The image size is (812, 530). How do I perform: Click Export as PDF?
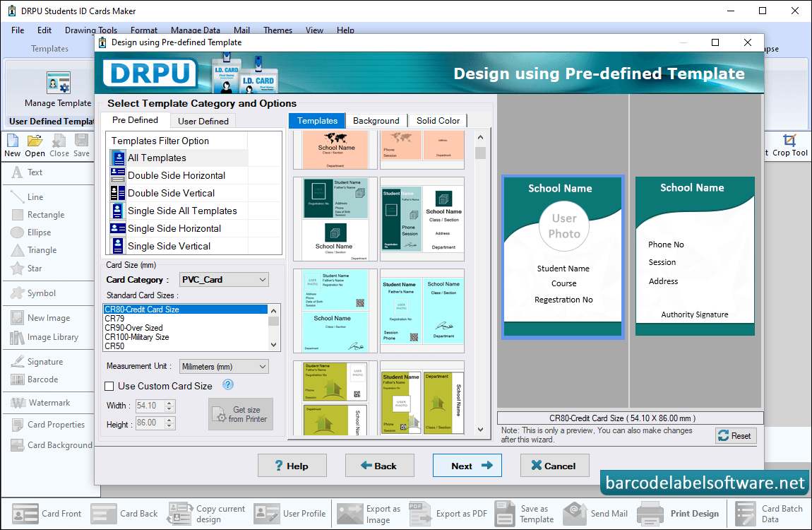click(x=448, y=514)
